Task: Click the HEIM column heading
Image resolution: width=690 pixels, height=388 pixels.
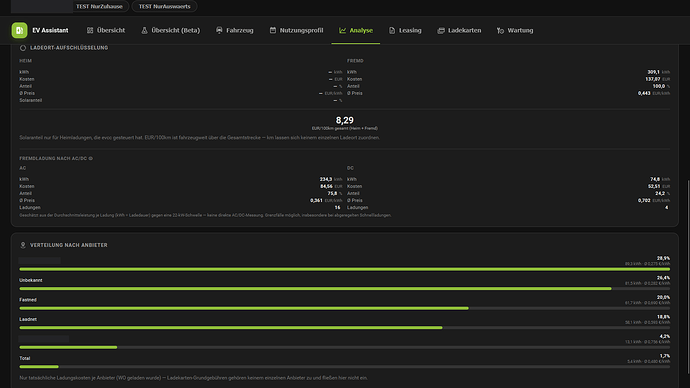Action: pos(26,61)
